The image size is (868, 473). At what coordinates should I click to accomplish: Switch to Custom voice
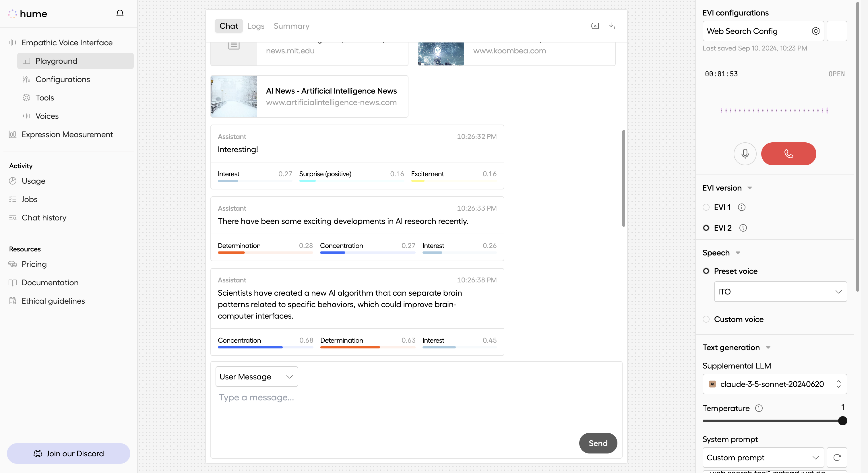pos(706,319)
